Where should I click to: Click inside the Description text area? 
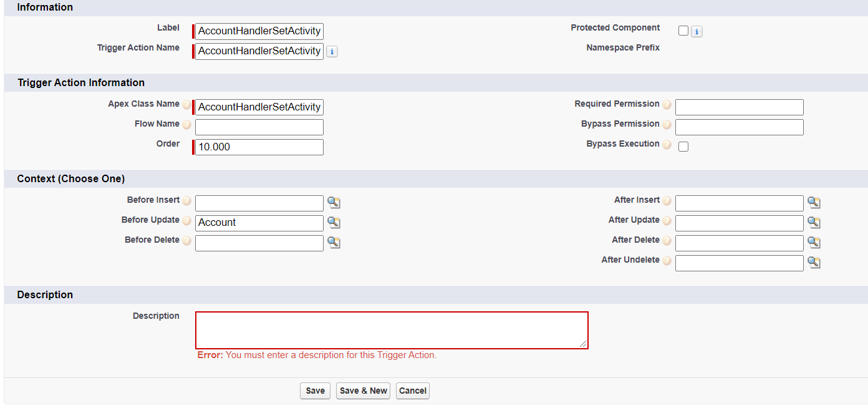pos(391,330)
